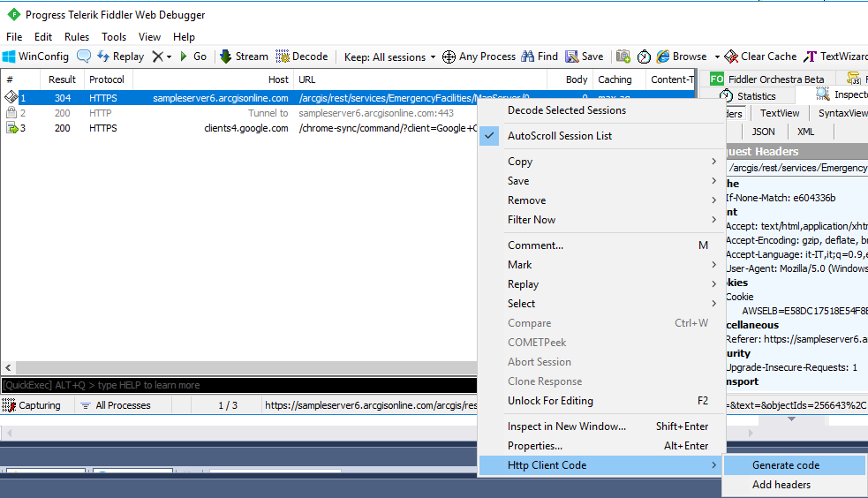The height and width of the screenshot is (498, 868).
Task: Open the File menu
Action: pyautogui.click(x=14, y=36)
